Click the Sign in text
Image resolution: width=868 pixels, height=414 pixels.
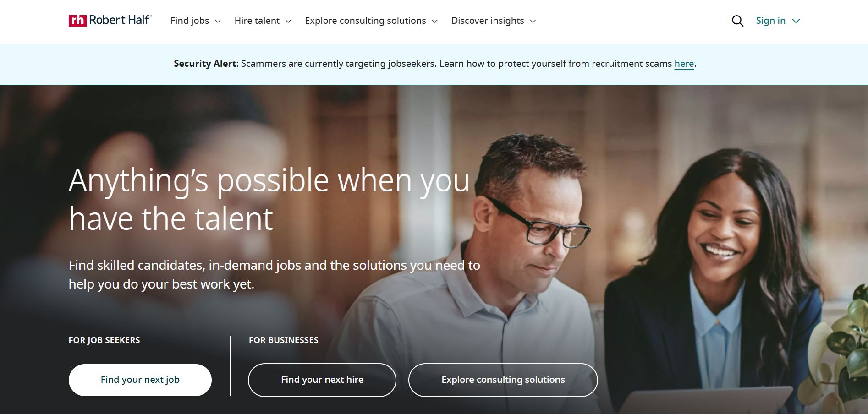click(x=770, y=21)
